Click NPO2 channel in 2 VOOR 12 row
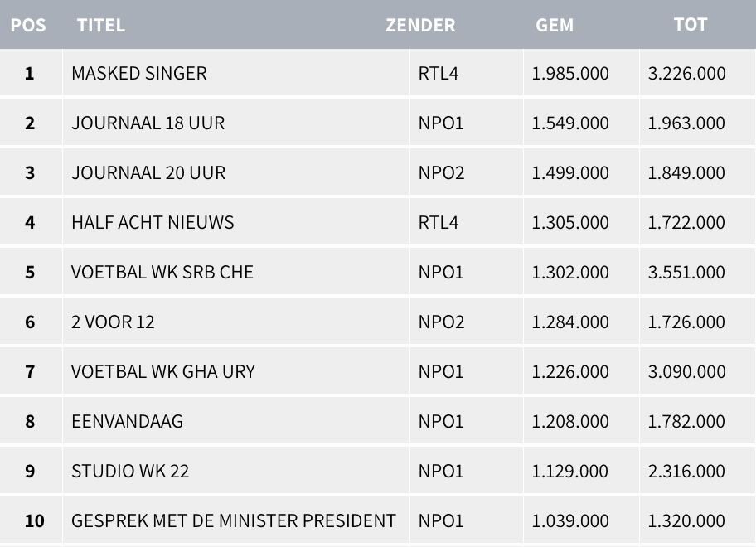Image resolution: width=756 pixels, height=547 pixels. click(441, 322)
